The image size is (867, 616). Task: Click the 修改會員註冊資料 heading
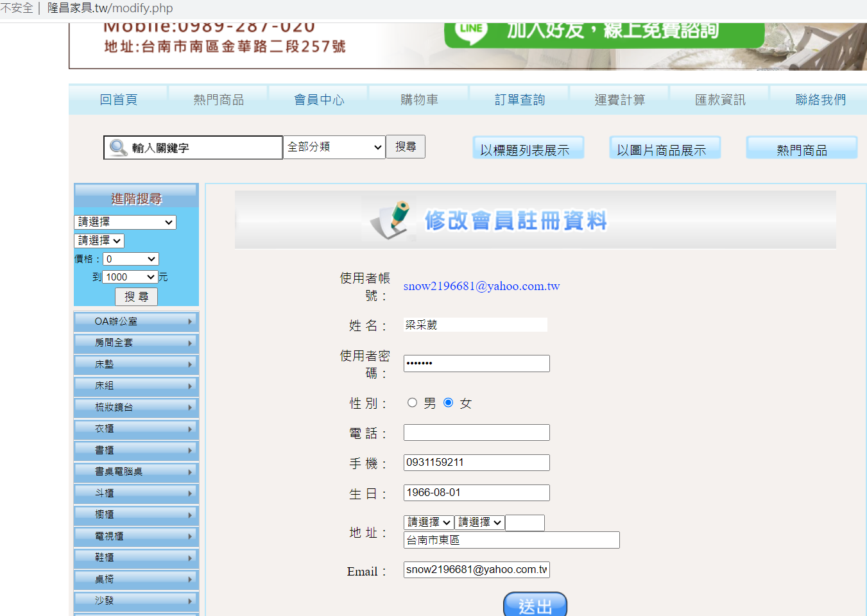point(515,221)
